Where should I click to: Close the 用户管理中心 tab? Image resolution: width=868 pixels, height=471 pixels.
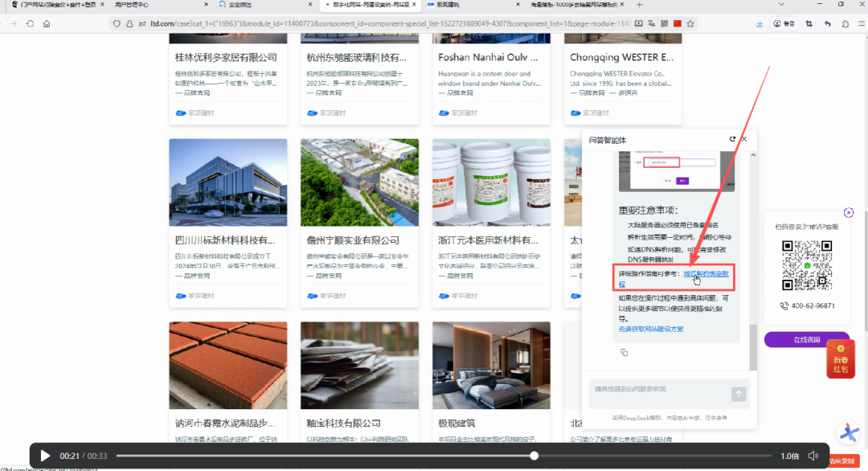pos(207,5)
